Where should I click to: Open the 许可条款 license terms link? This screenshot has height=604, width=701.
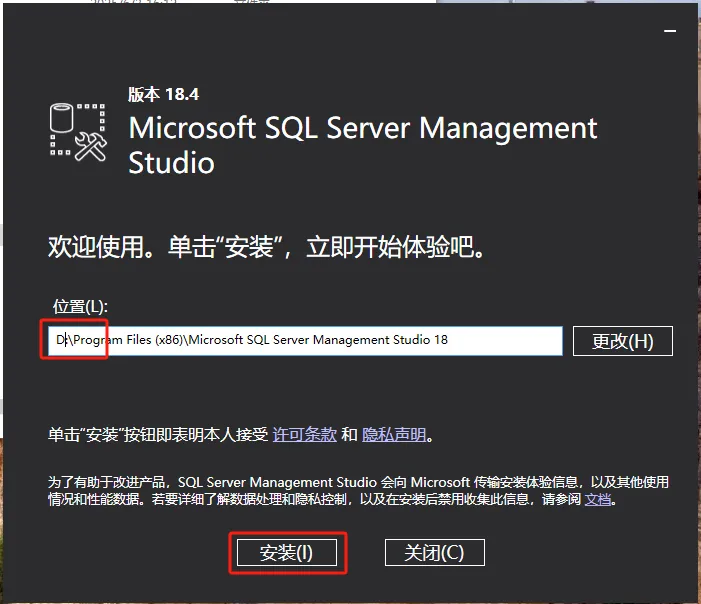(x=304, y=435)
